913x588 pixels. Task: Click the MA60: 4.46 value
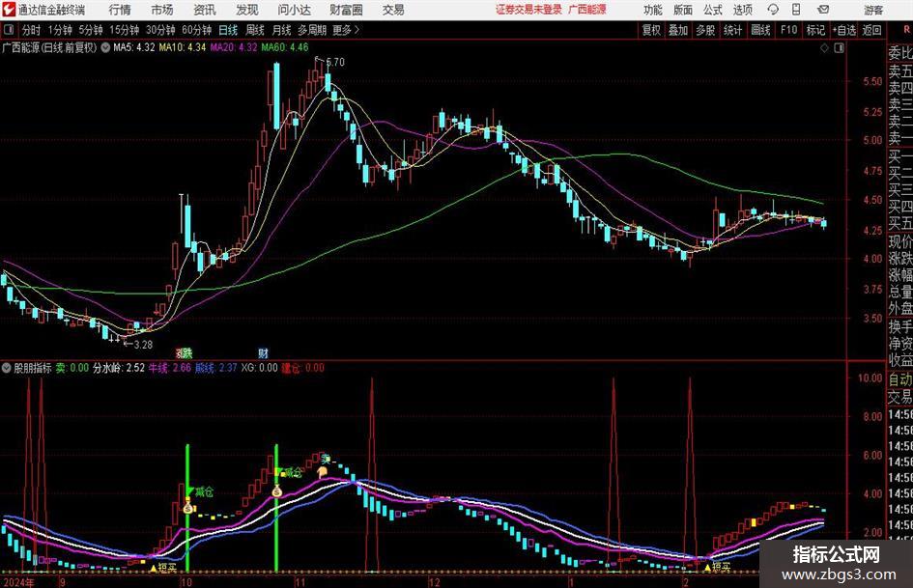point(285,47)
